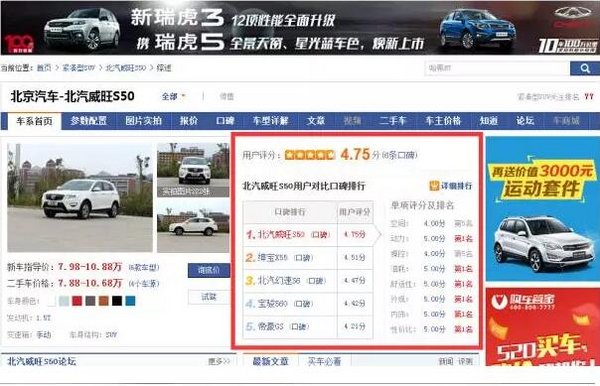Click ranking entry 1. 北汽威旺S50
Viewport: 600px width, 386px height.
pyautogui.click(x=288, y=235)
